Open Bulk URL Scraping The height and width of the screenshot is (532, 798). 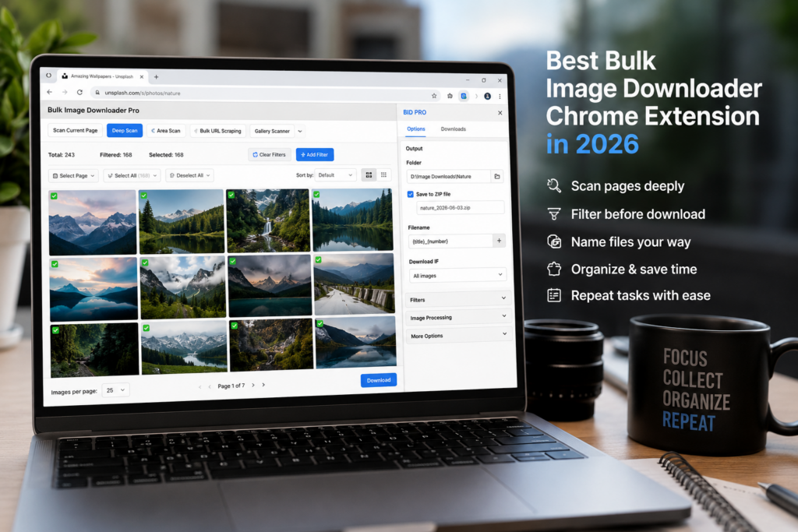218,131
